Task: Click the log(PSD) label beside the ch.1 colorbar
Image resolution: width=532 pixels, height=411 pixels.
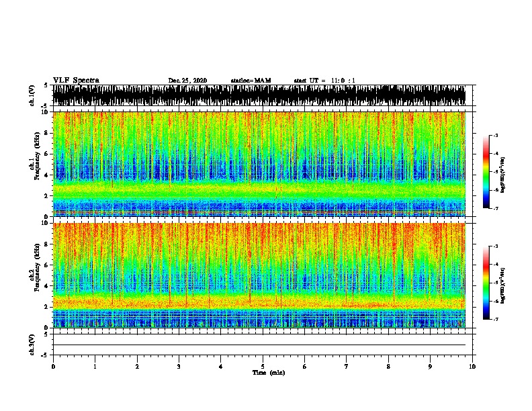Action: [503, 175]
